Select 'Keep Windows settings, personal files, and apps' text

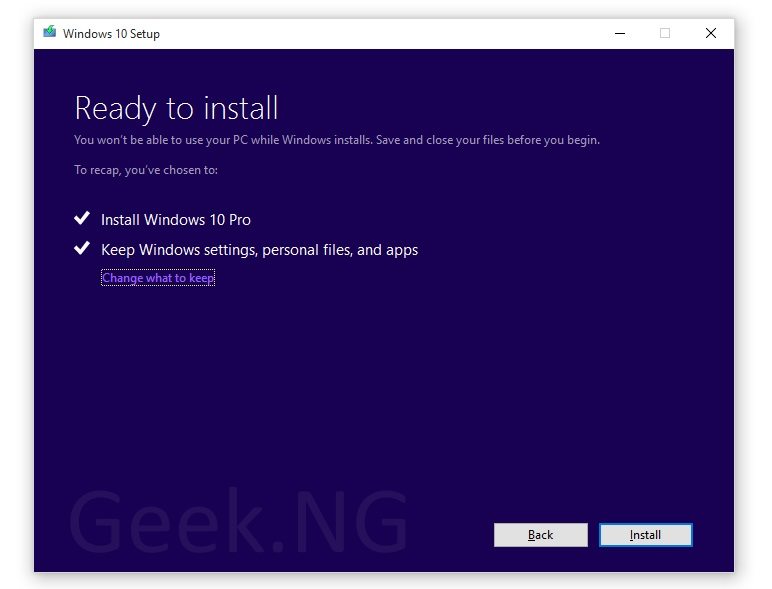coord(259,250)
